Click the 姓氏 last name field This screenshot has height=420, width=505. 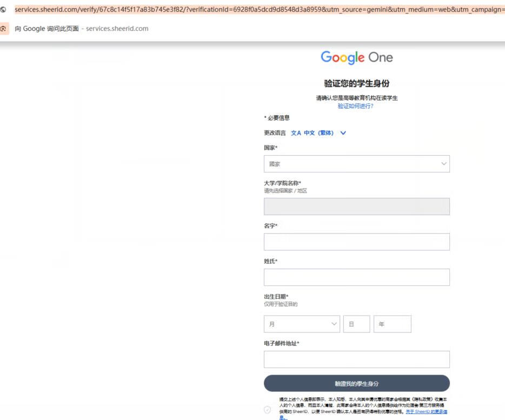(356, 277)
